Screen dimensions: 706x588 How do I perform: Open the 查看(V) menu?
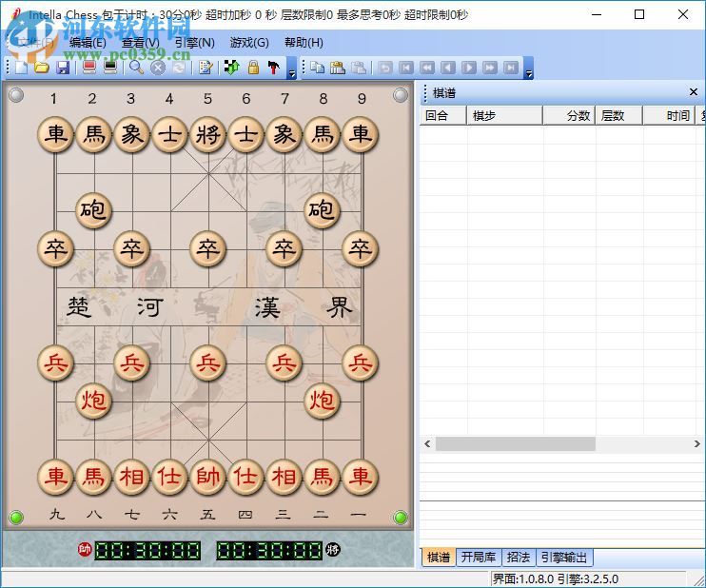141,43
